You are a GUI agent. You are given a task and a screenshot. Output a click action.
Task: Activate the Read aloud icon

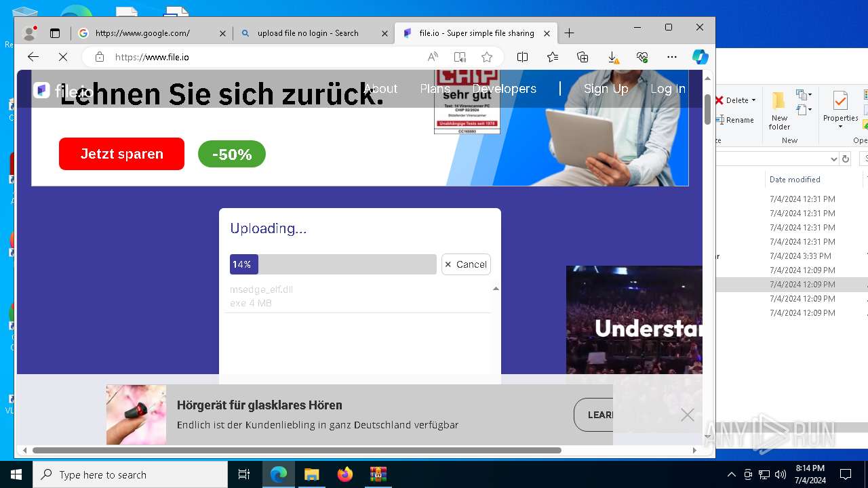(x=432, y=57)
